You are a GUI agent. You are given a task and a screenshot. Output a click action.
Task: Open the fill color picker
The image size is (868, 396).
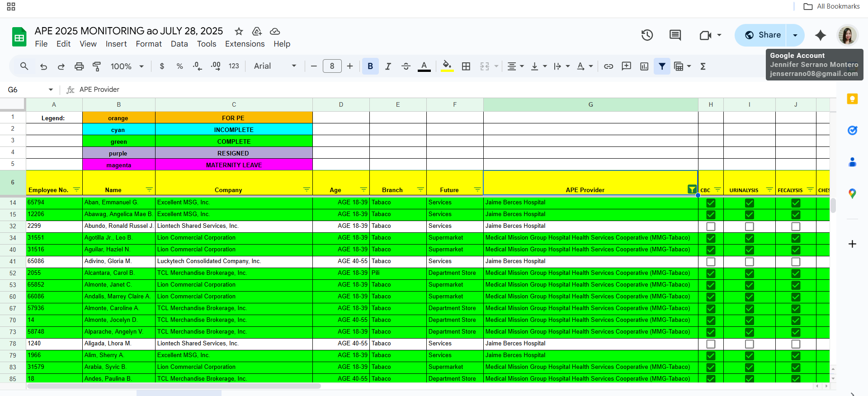point(447,66)
